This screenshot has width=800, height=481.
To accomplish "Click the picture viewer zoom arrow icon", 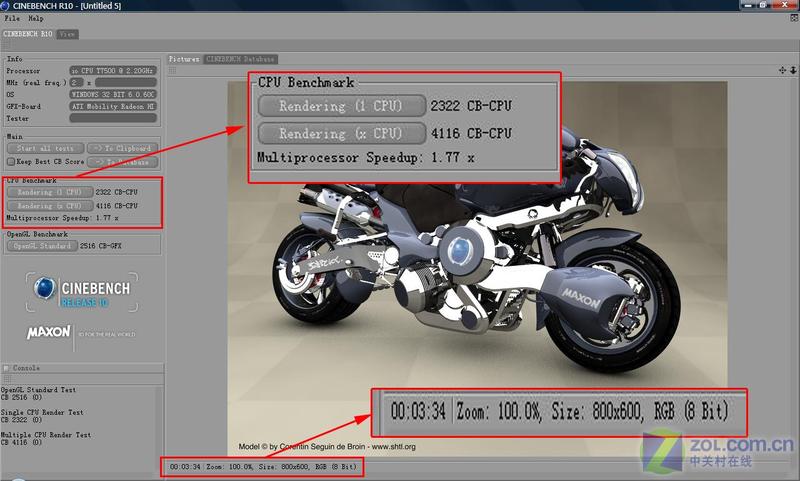I will pyautogui.click(x=793, y=70).
